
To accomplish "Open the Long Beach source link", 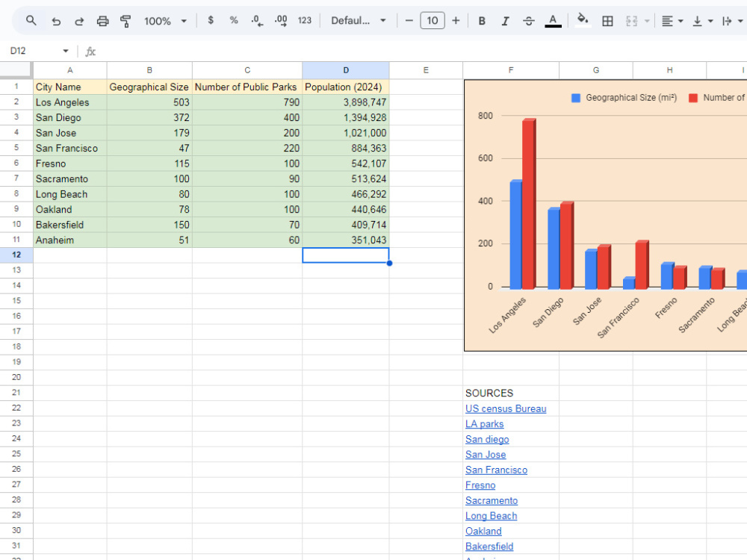I will tap(492, 516).
